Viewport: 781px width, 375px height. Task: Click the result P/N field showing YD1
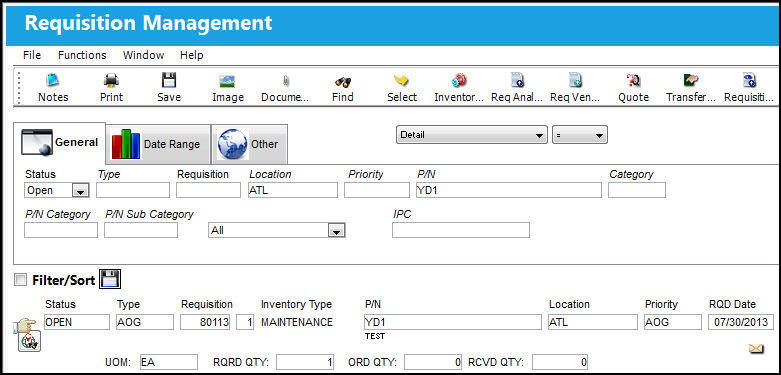point(453,322)
